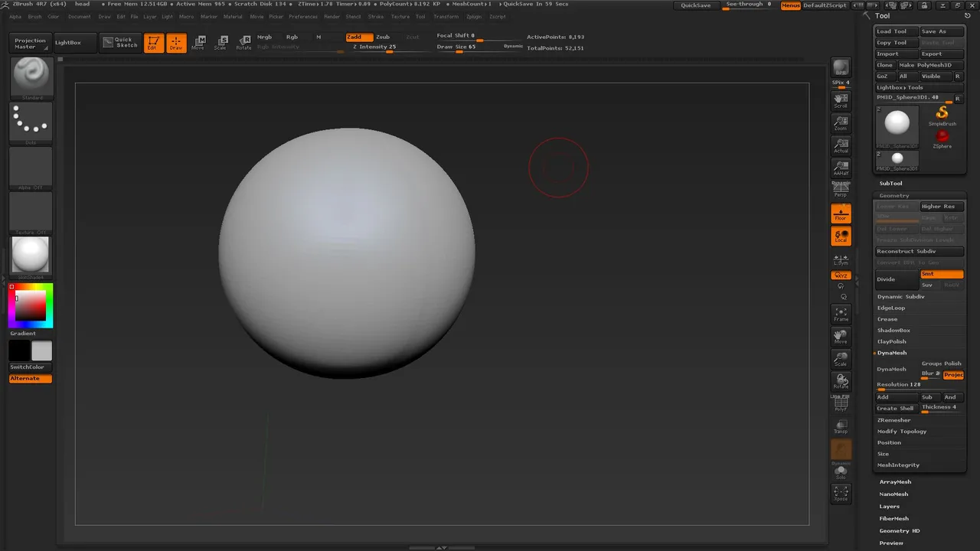
Task: Expand the Modify Topology subsection
Action: coord(902,432)
